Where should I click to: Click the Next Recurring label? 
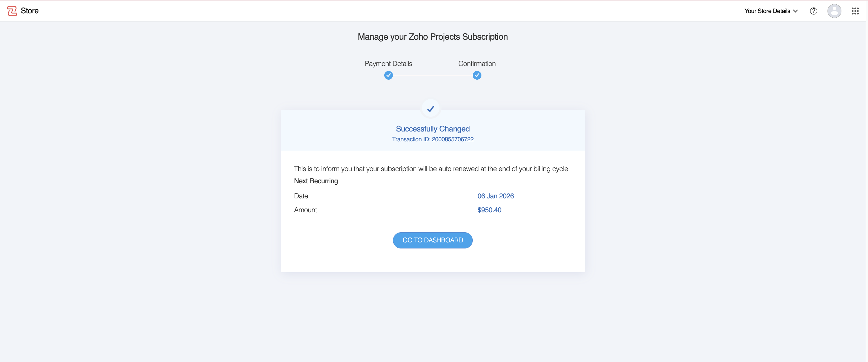click(x=316, y=181)
